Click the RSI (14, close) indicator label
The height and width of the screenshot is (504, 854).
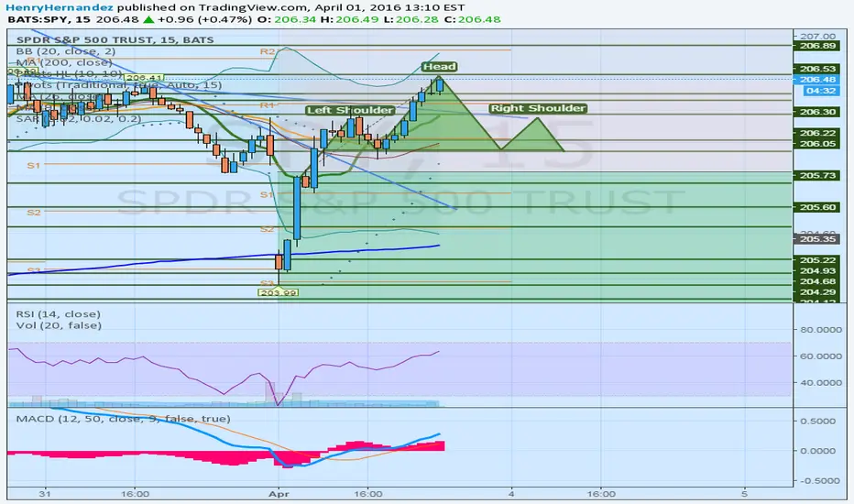tap(59, 313)
